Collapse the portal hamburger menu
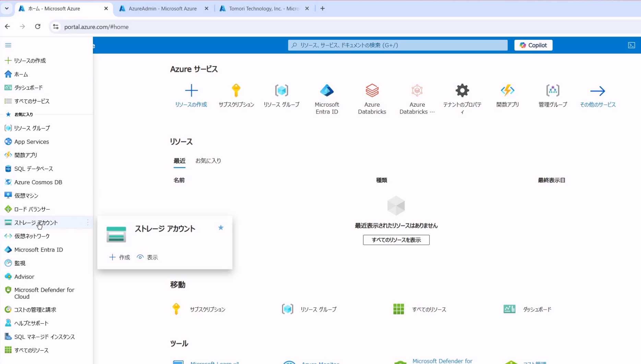Viewport: 641px width, 364px height. coord(8,45)
